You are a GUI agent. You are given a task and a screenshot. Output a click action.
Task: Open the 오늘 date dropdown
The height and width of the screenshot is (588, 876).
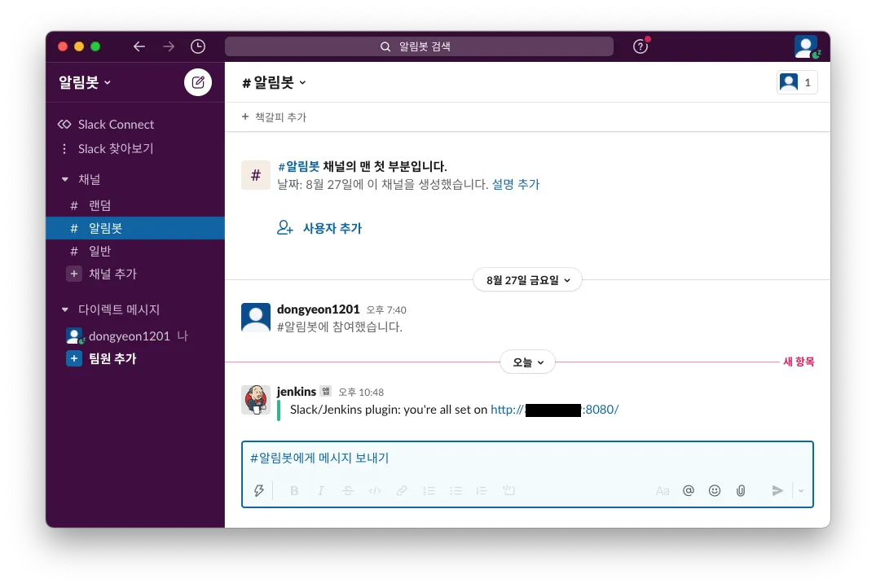pos(527,362)
